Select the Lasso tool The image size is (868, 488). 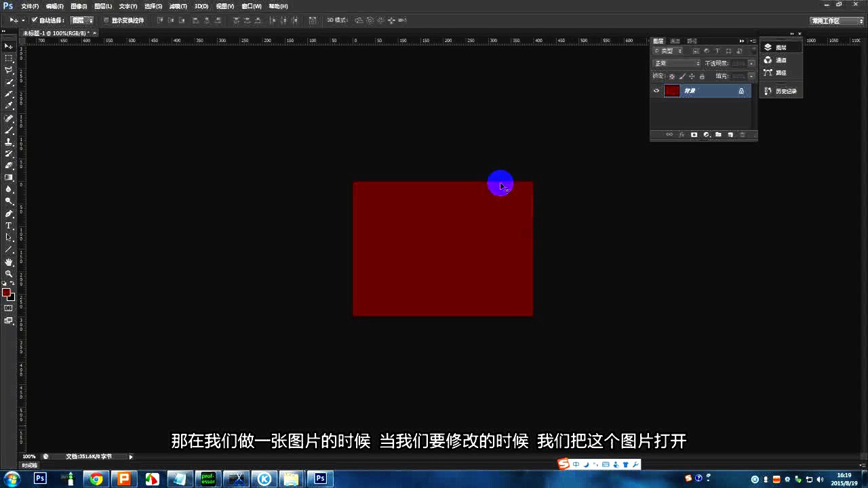(9, 70)
